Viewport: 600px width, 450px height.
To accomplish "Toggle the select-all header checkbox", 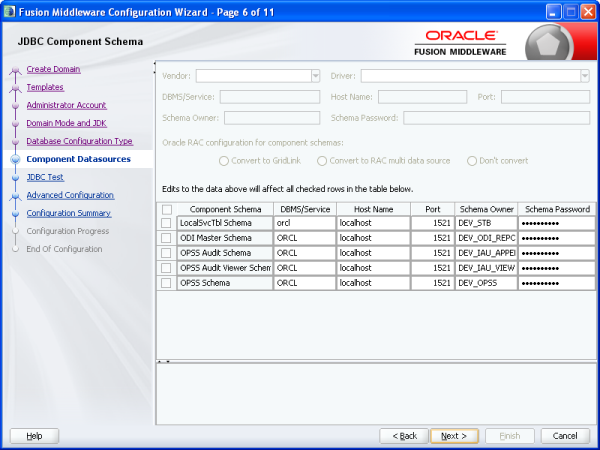I will pyautogui.click(x=166, y=208).
